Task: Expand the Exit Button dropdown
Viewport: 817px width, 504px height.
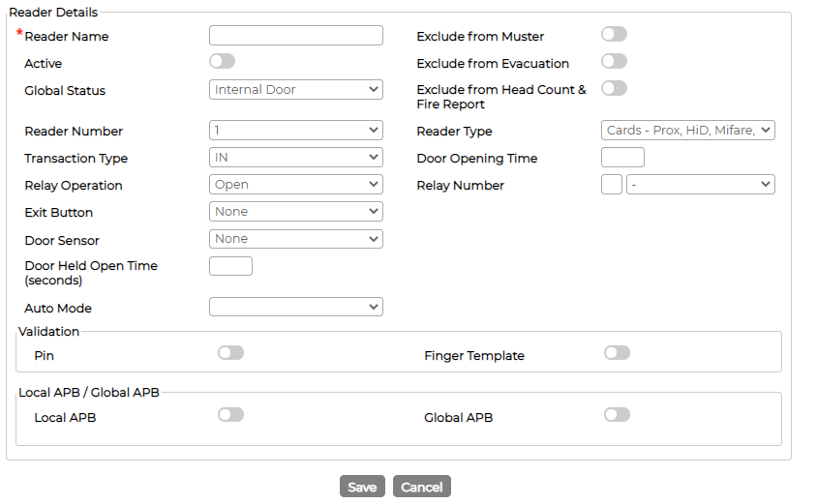Action: click(x=296, y=212)
